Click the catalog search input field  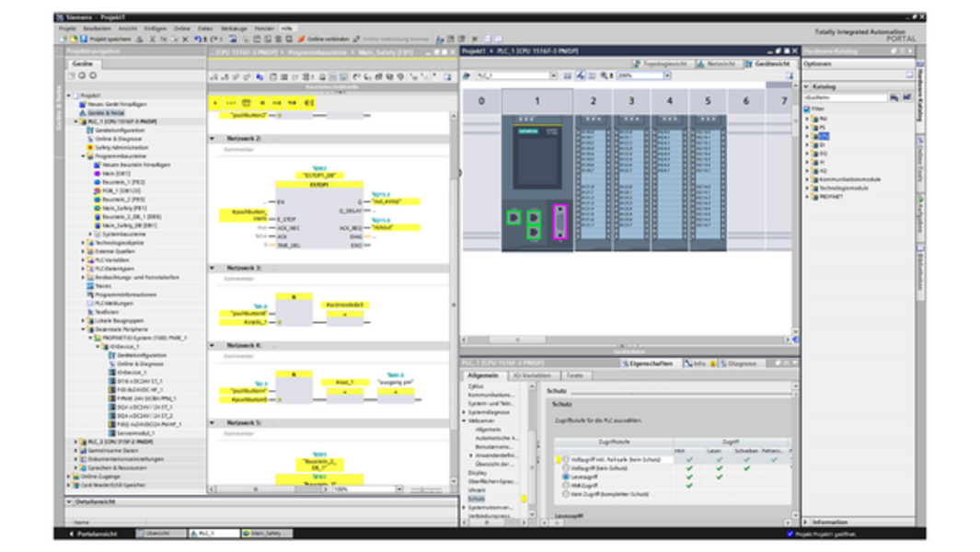point(846,98)
